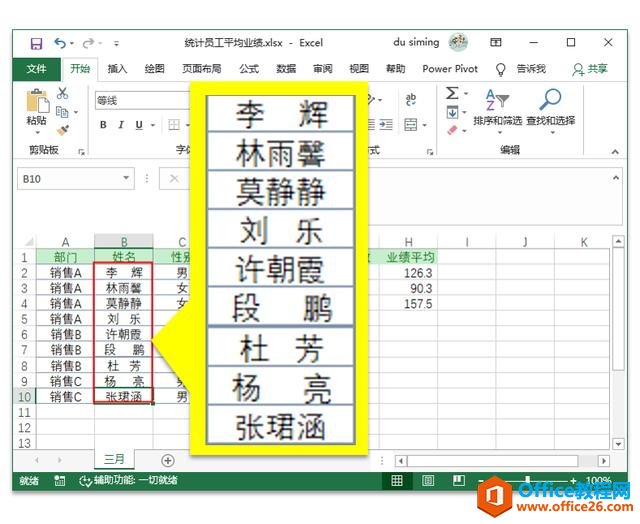Open the 视图 tab
640x524 pixels.
(x=359, y=69)
